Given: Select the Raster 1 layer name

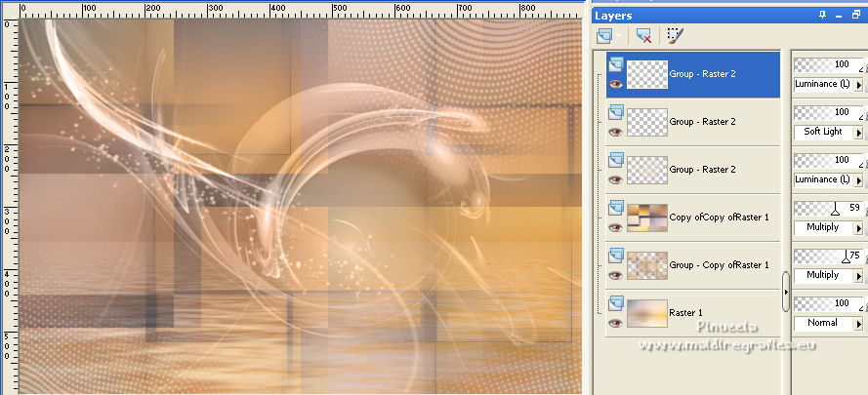Looking at the screenshot, I should pyautogui.click(x=685, y=312).
